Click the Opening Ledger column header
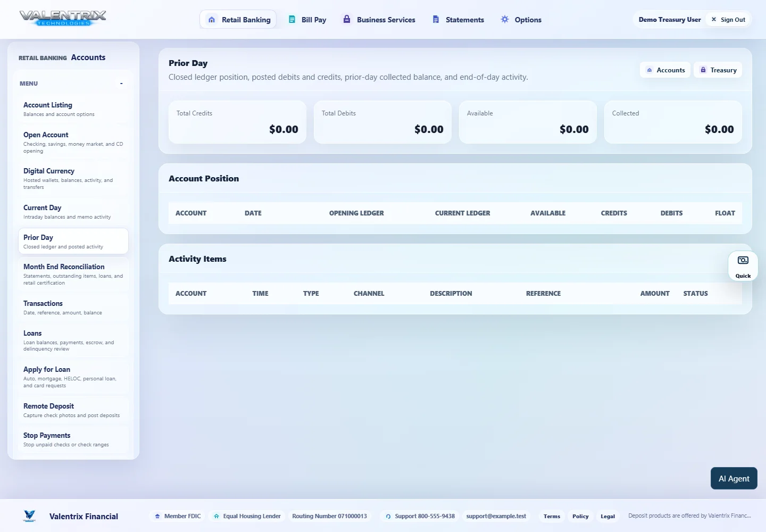The width and height of the screenshot is (766, 532). [356, 213]
